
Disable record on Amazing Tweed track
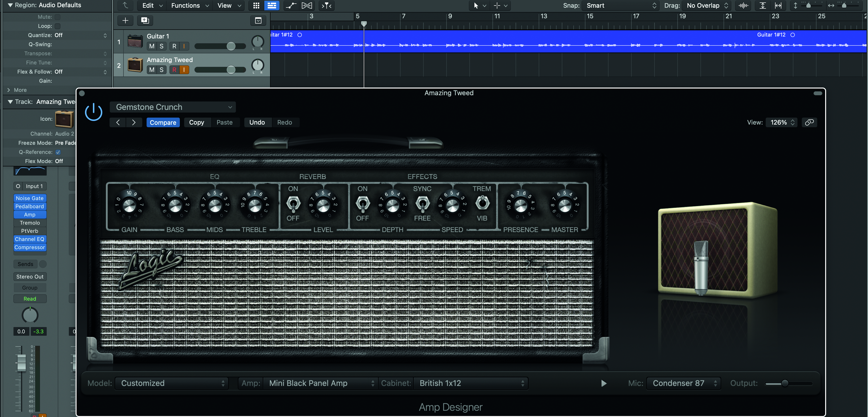(174, 70)
